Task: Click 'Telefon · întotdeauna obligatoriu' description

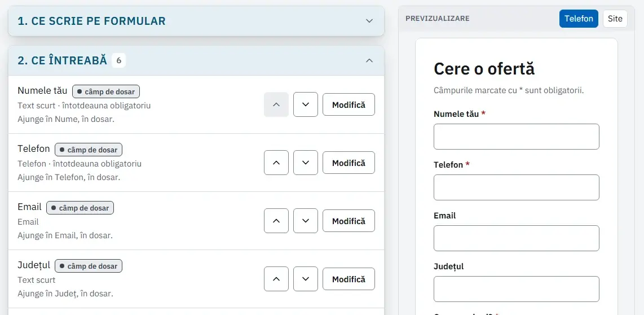Action: coord(80,164)
